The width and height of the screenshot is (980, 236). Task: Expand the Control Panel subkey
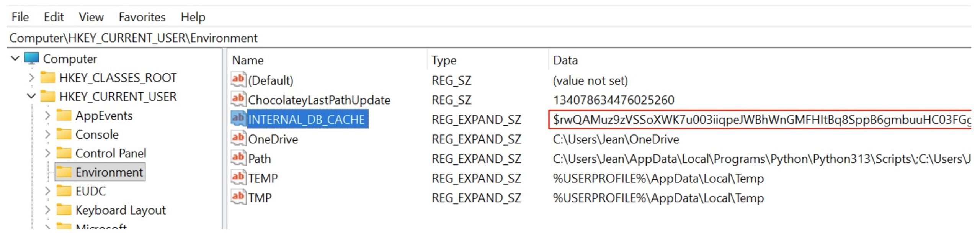(47, 153)
